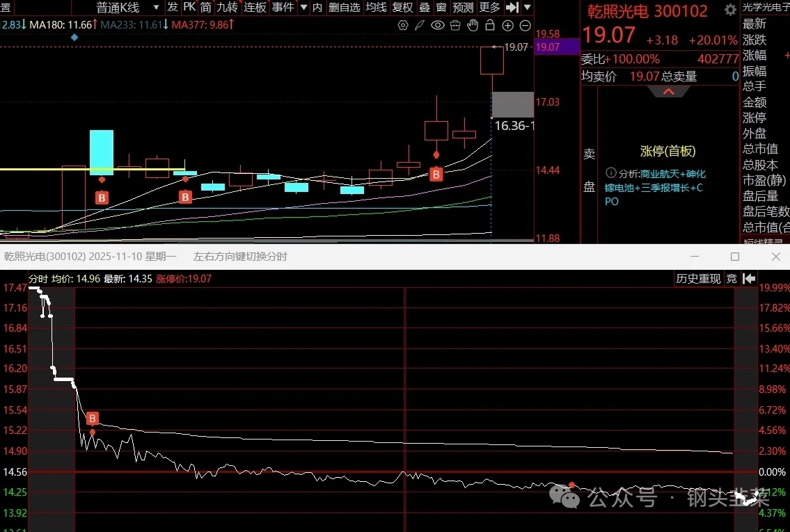The image size is (790, 532).
Task: Open chart settings gear in K-line toolbar
Action: click(402, 25)
